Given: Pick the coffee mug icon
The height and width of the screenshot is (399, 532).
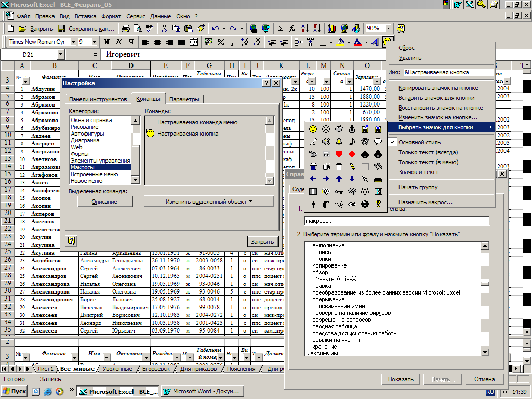Looking at the screenshot, I should point(326,167).
